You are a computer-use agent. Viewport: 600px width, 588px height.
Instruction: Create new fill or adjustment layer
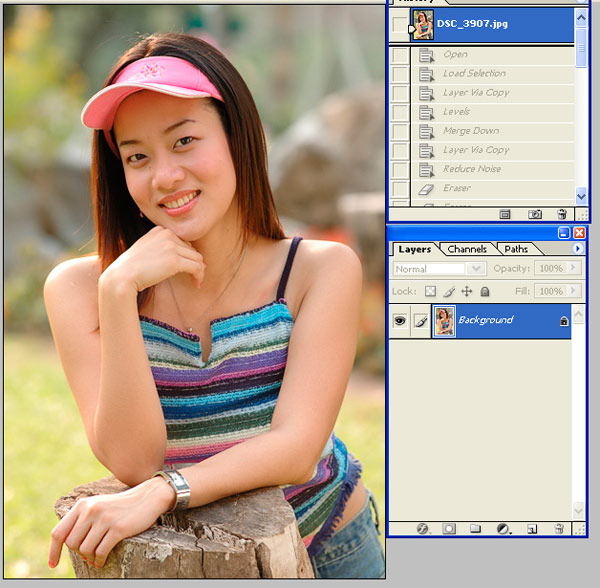pyautogui.click(x=503, y=529)
